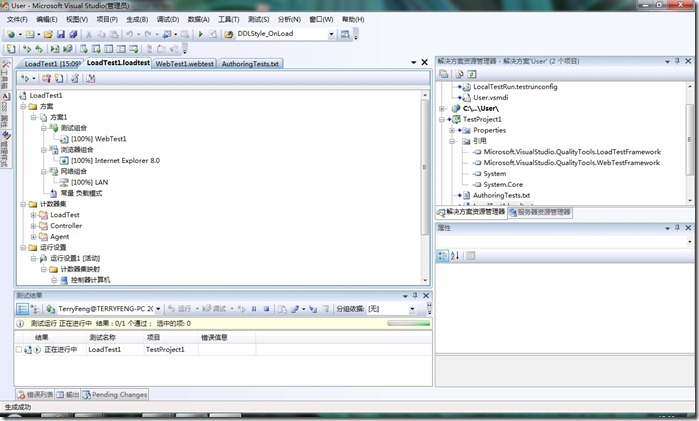Sort by the 测试名称 column header
699x421 pixels.
tap(115, 338)
